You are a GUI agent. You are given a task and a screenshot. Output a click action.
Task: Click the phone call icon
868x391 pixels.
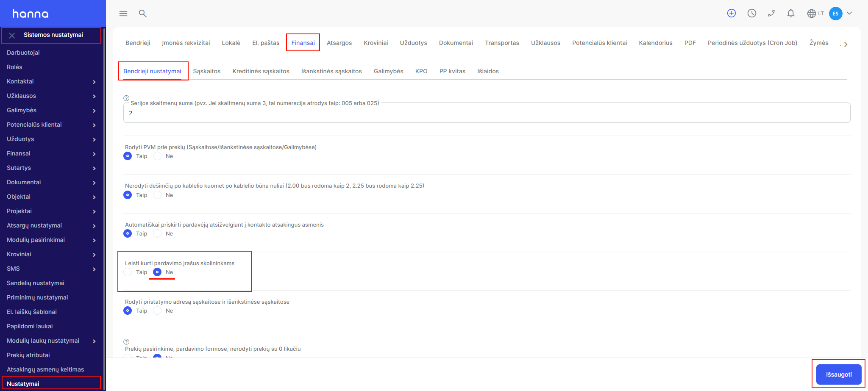pyautogui.click(x=771, y=13)
